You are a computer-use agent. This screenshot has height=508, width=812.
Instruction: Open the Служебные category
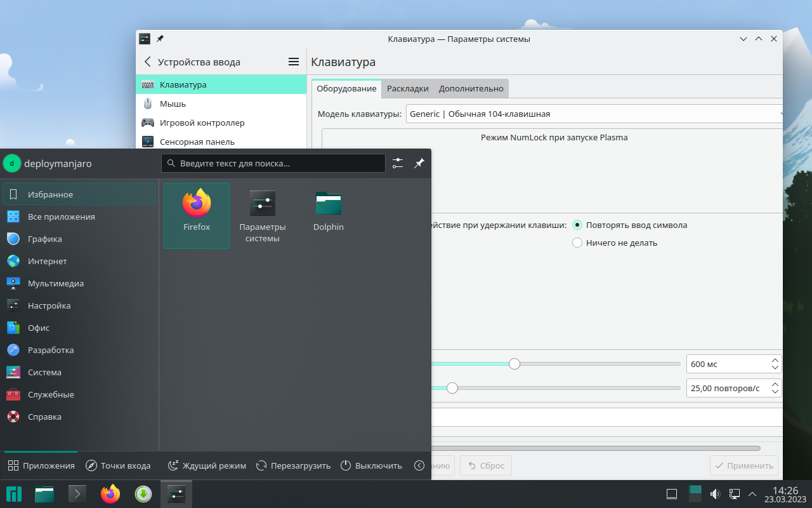coord(79,394)
